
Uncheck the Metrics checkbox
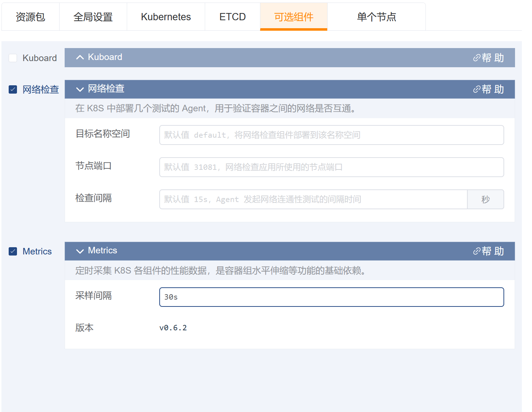[x=13, y=251]
